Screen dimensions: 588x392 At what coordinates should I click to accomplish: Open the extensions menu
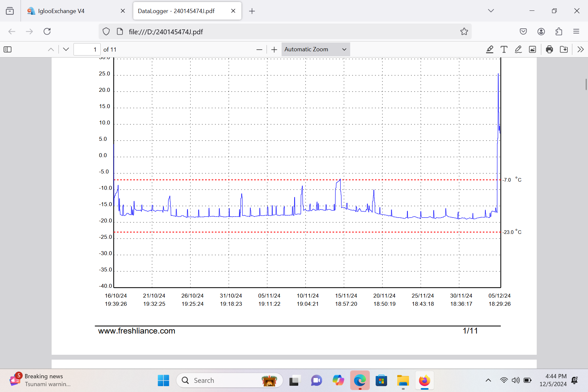tap(559, 31)
